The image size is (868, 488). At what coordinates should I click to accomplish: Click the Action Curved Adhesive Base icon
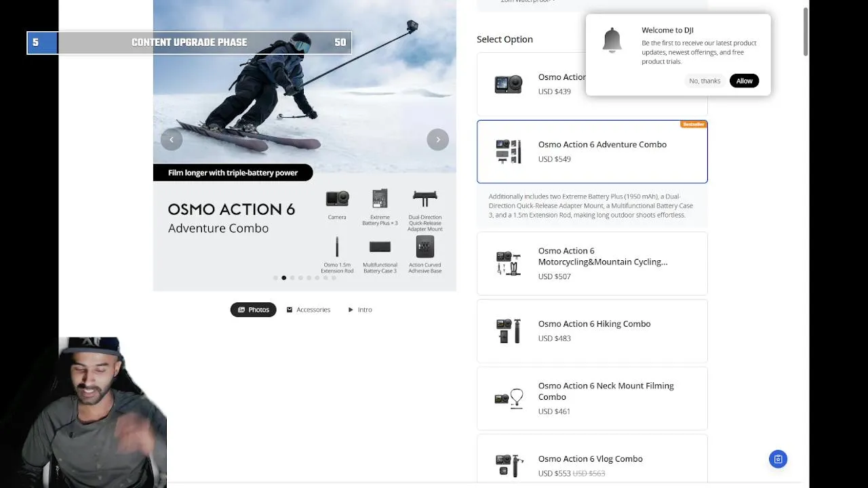425,247
